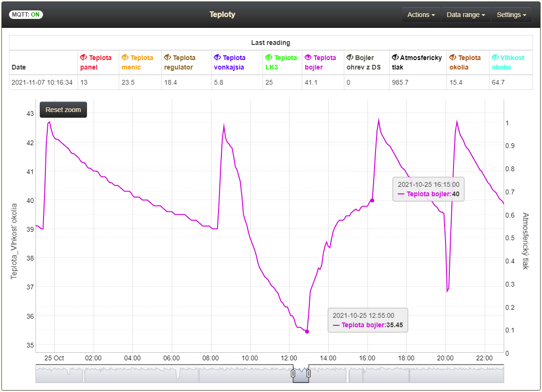Click the 16:15 data point on chart
Image resolution: width=542 pixels, height=392 pixels.
(372, 200)
